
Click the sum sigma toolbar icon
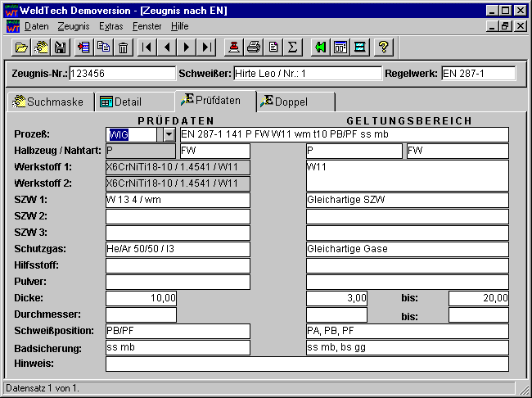coord(292,47)
